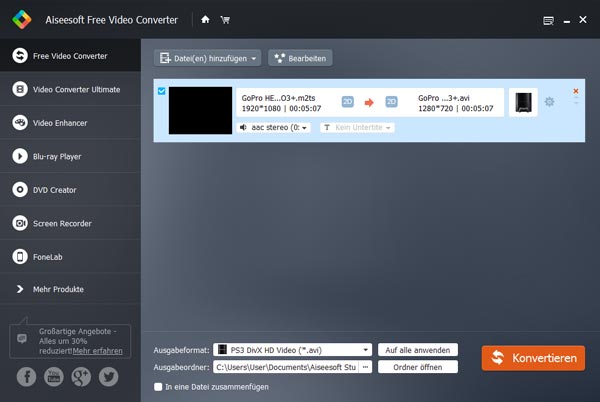
Task: Click the Twitter icon
Action: [109, 377]
